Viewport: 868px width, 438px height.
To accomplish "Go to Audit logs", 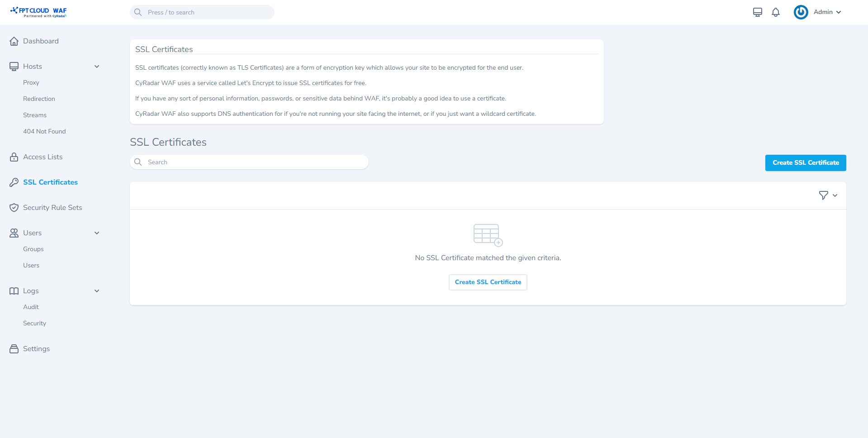I will coord(31,307).
